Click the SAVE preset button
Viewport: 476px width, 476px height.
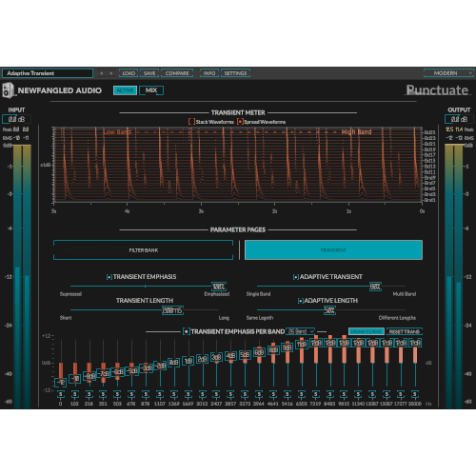point(149,73)
